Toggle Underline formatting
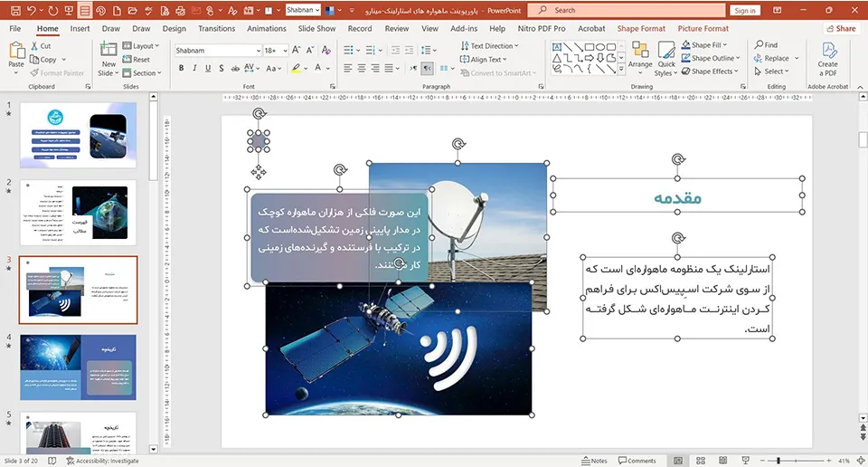 [x=208, y=68]
